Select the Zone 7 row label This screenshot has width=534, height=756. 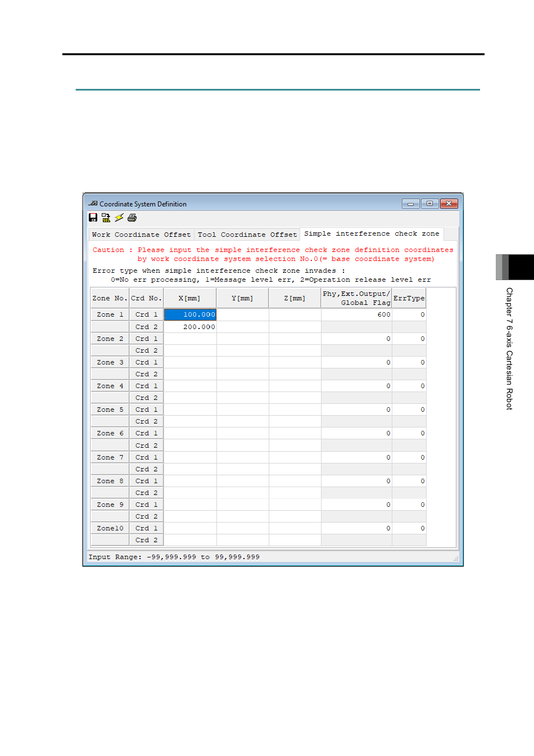[110, 457]
